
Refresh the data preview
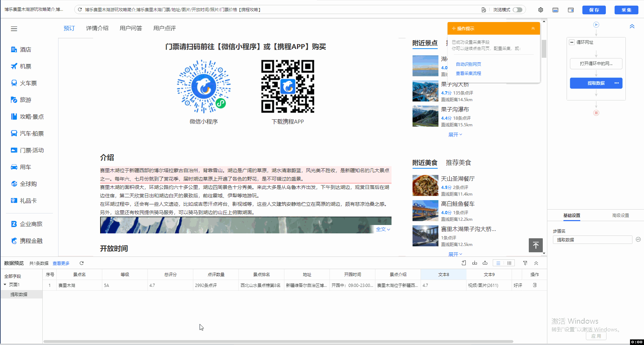tap(82, 263)
